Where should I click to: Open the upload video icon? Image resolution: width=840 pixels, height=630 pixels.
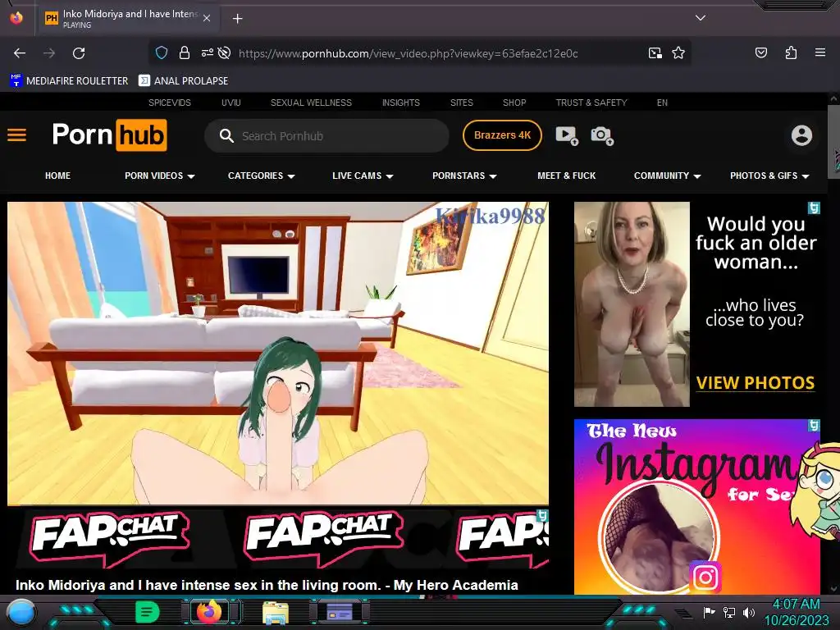[x=567, y=135]
